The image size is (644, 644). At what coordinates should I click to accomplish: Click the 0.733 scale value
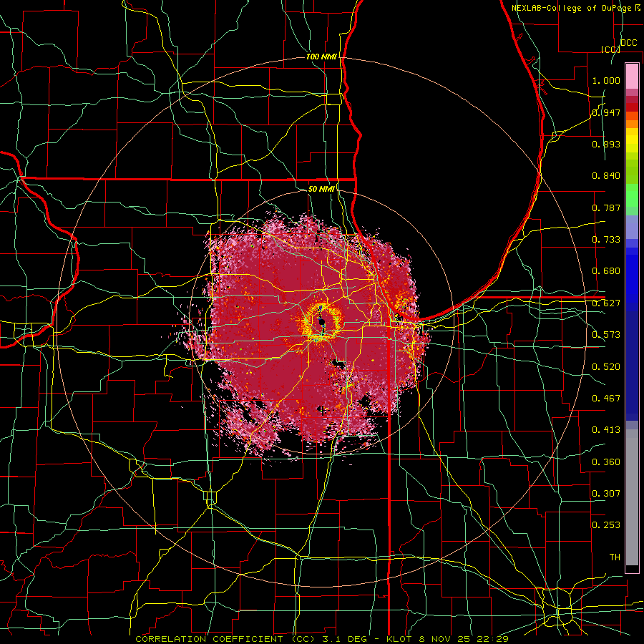(x=606, y=240)
